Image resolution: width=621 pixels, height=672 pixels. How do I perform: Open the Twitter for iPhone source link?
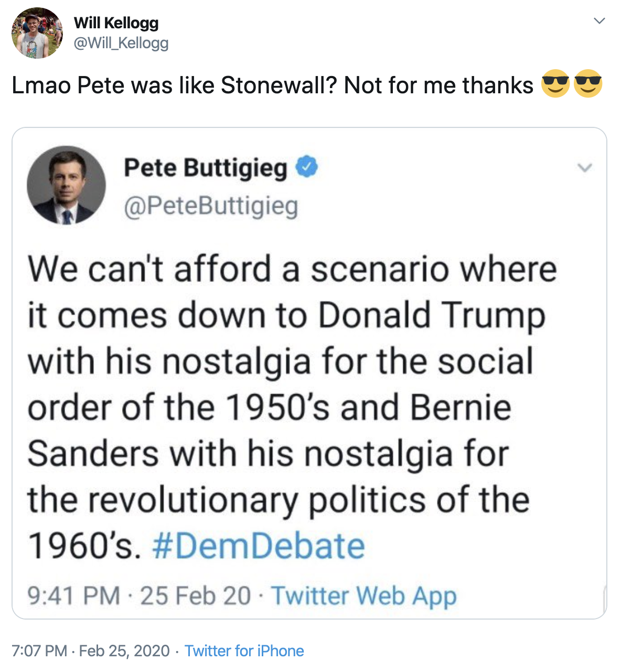point(244,651)
